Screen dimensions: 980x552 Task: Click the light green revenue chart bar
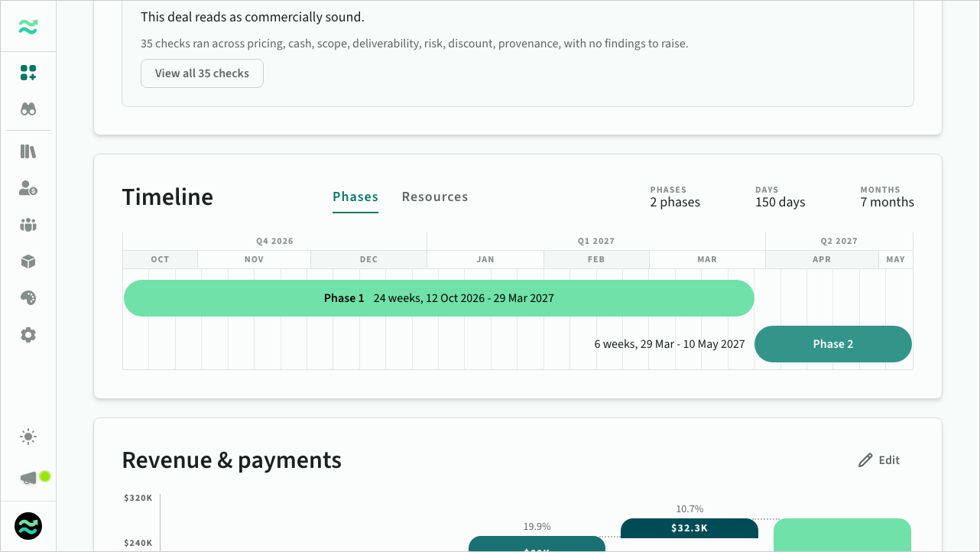tap(842, 535)
